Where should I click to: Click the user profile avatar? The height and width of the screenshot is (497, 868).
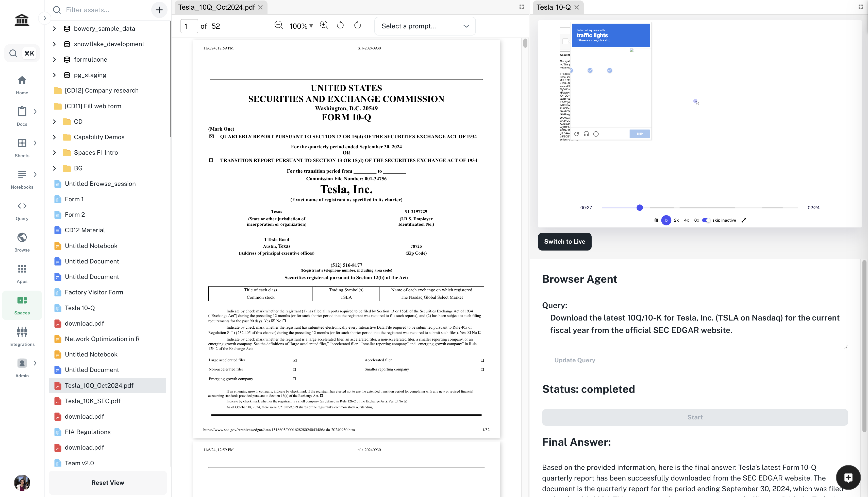point(22,482)
